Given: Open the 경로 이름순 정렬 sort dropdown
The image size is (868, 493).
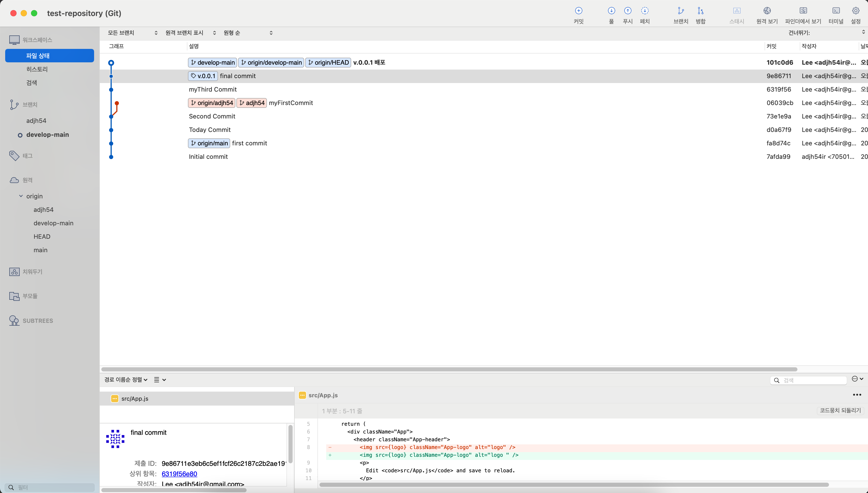Looking at the screenshot, I should point(126,379).
